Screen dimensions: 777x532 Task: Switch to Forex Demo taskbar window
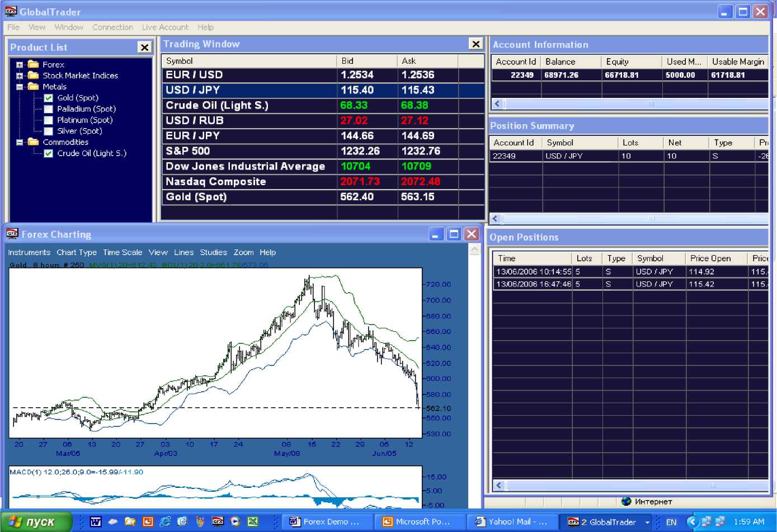click(327, 522)
